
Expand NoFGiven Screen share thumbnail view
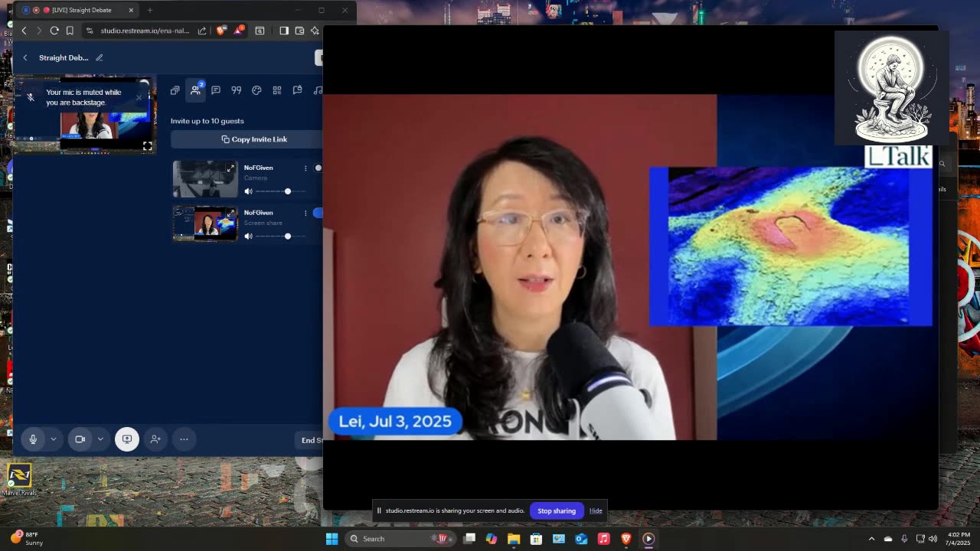[x=230, y=214]
